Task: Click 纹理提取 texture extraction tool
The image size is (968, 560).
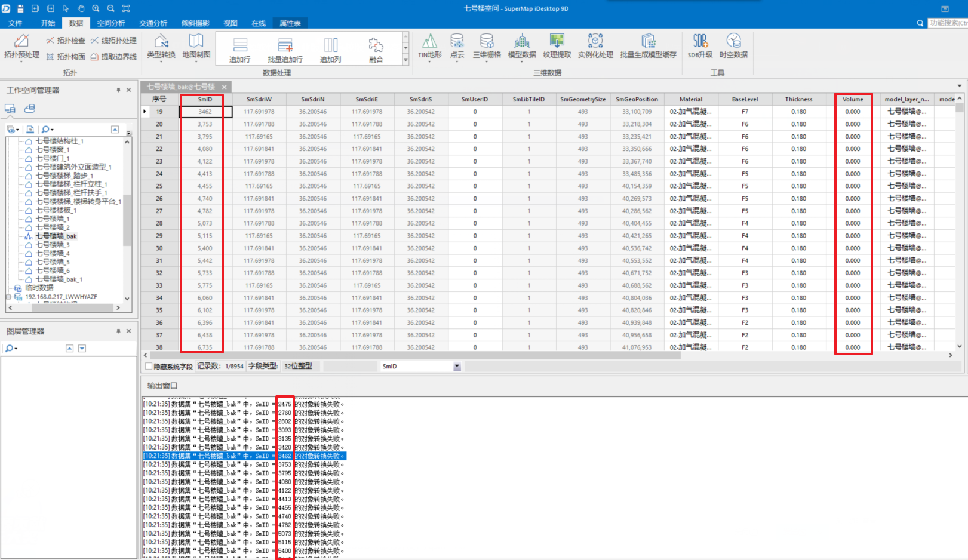Action: 557,47
